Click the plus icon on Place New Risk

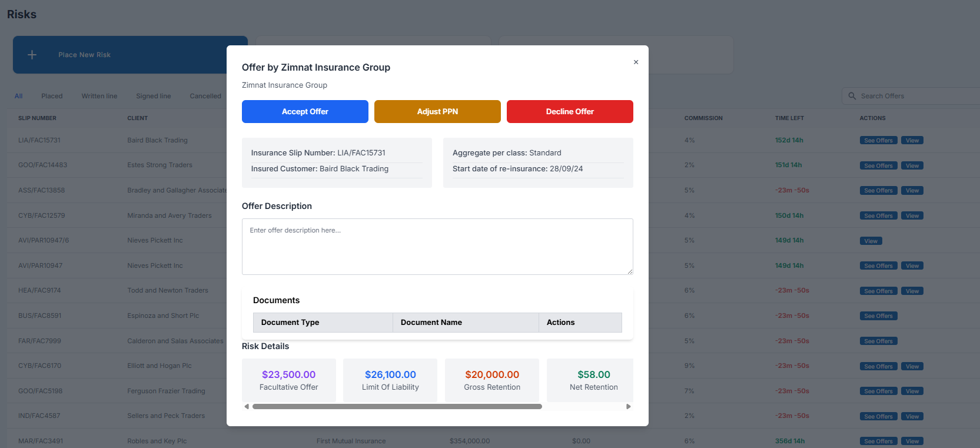[x=32, y=55]
